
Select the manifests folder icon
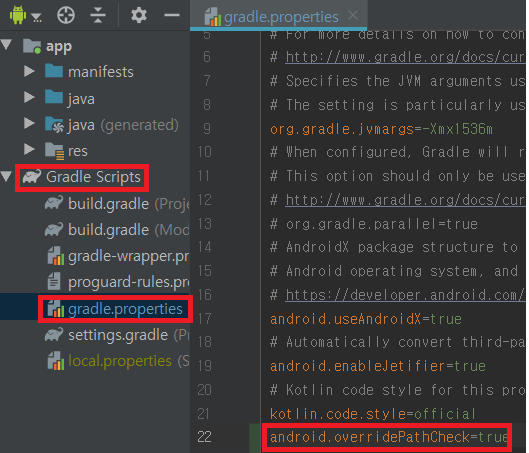click(x=54, y=71)
